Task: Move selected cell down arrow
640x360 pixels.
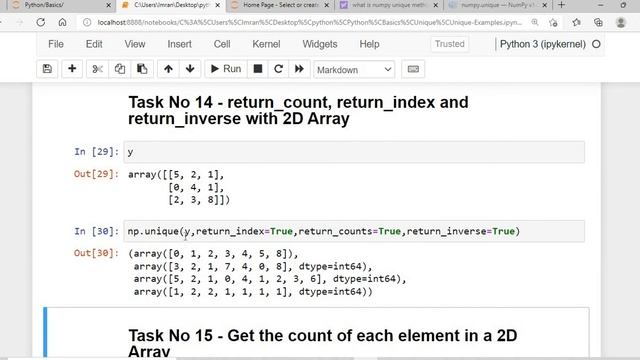Action: coord(190,69)
